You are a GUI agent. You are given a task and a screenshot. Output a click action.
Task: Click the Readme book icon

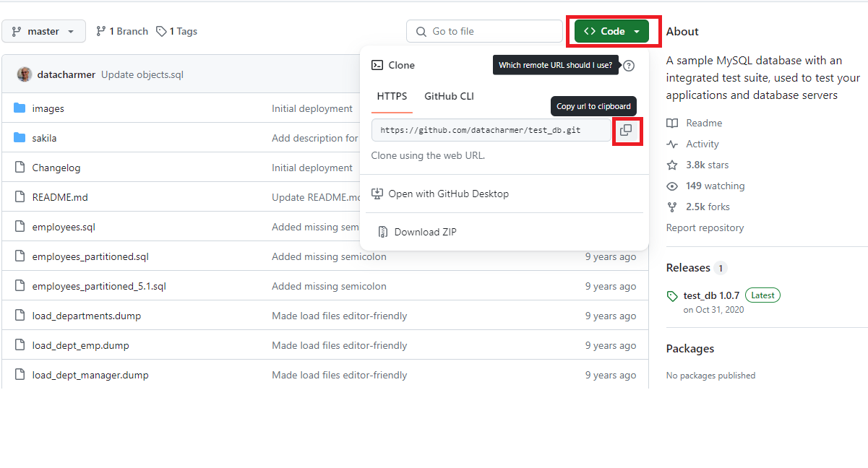[x=672, y=123]
